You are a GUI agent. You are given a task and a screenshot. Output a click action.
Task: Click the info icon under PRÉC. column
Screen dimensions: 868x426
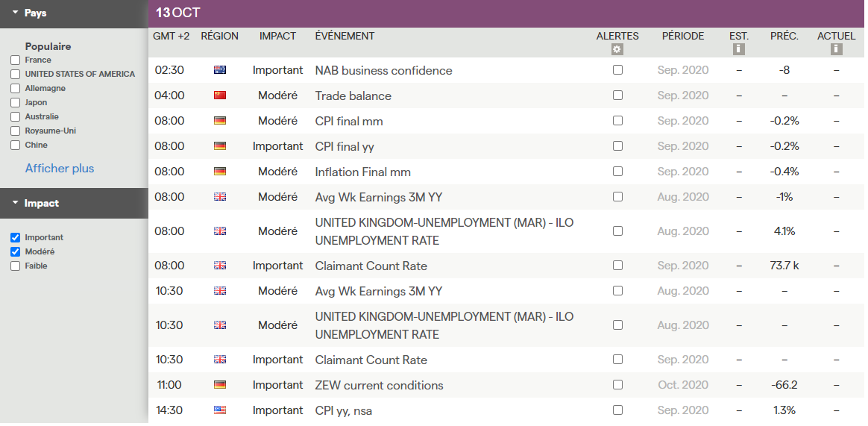pyautogui.click(x=784, y=50)
